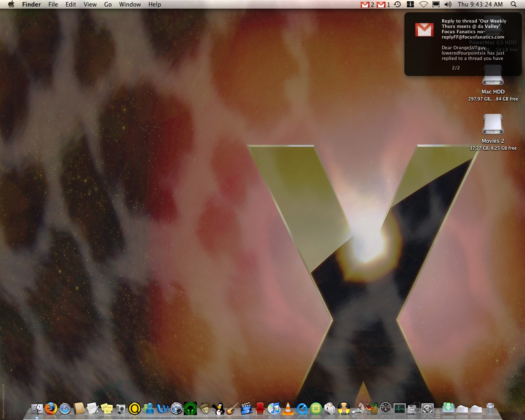The width and height of the screenshot is (525, 420).
Task: Open Dashboard gauge icon in Dock
Action: coord(386,409)
